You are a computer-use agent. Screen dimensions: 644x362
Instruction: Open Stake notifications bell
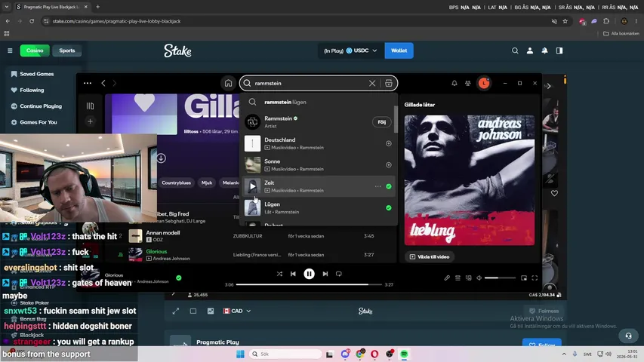[544, 51]
